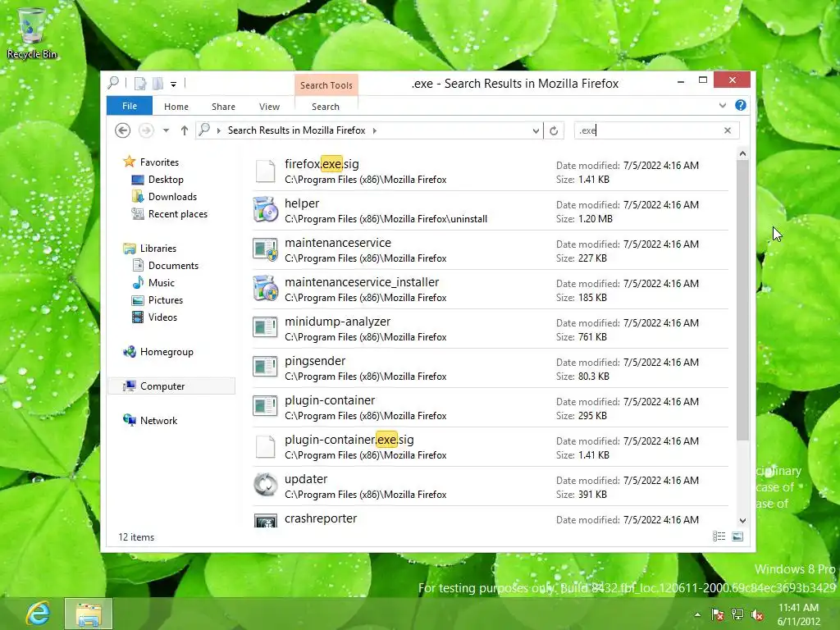Open the Recent locations dropdown arrow
840x630 pixels.
pos(166,130)
